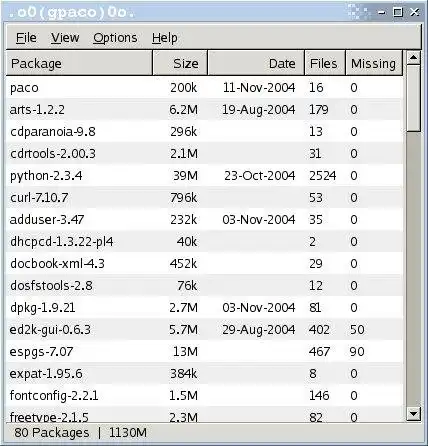
Task: Close the gpaco window
Action: tap(415, 12)
